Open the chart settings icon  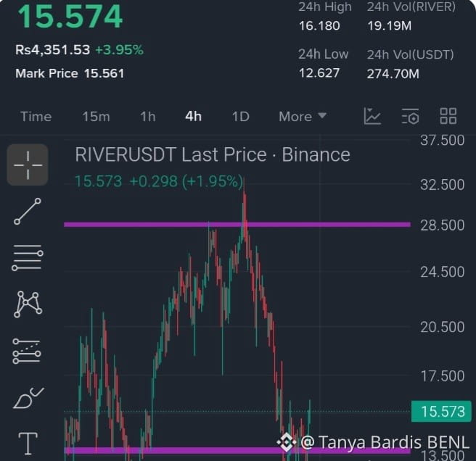coord(410,116)
